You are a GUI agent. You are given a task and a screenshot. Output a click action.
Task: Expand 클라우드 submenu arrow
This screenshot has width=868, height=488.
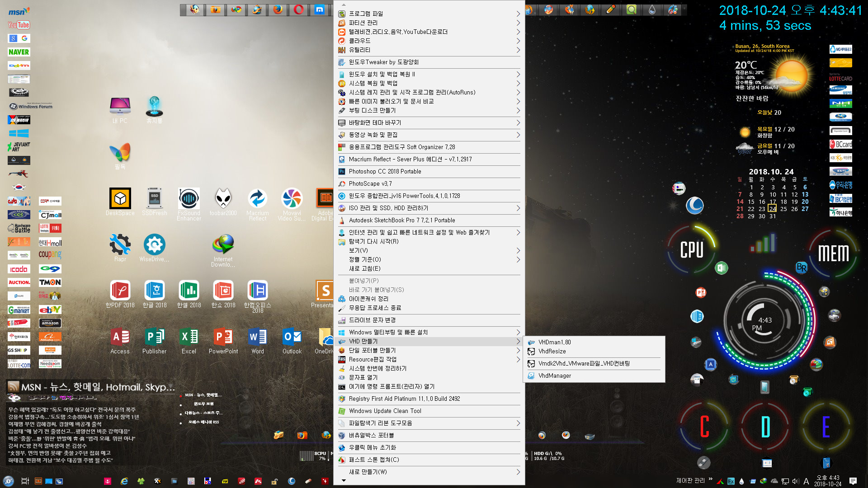pos(518,41)
